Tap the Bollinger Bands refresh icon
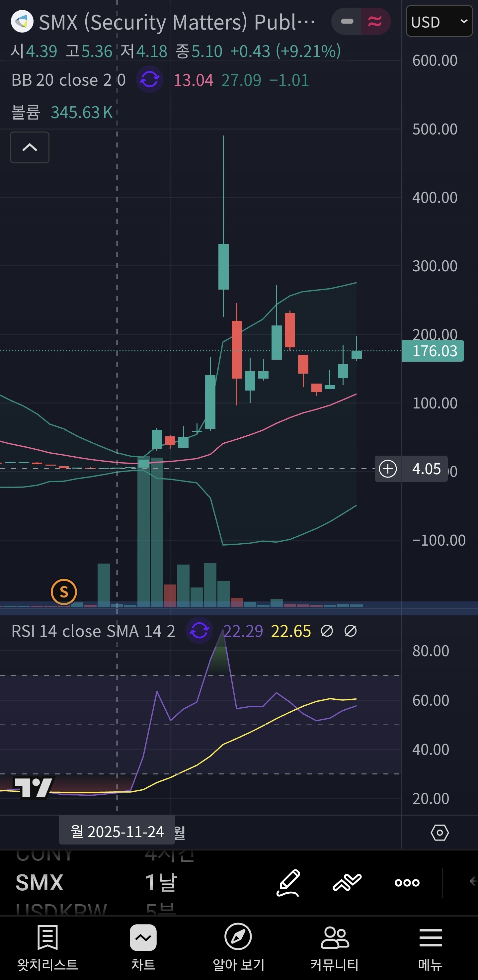This screenshot has width=478, height=980. coord(150,79)
